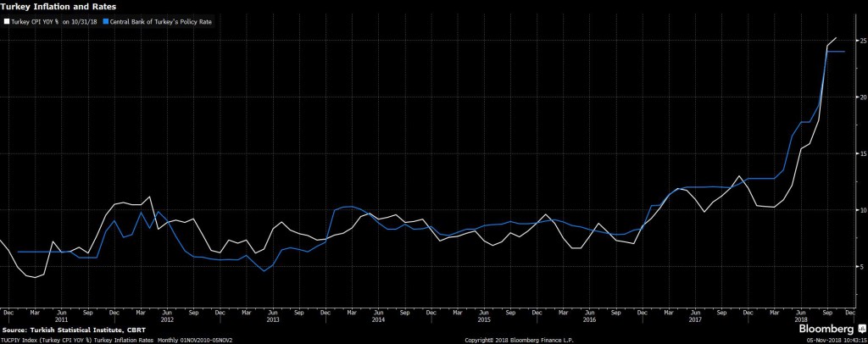868x344 pixels.
Task: Click the 2015 year label
Action: click(483, 319)
